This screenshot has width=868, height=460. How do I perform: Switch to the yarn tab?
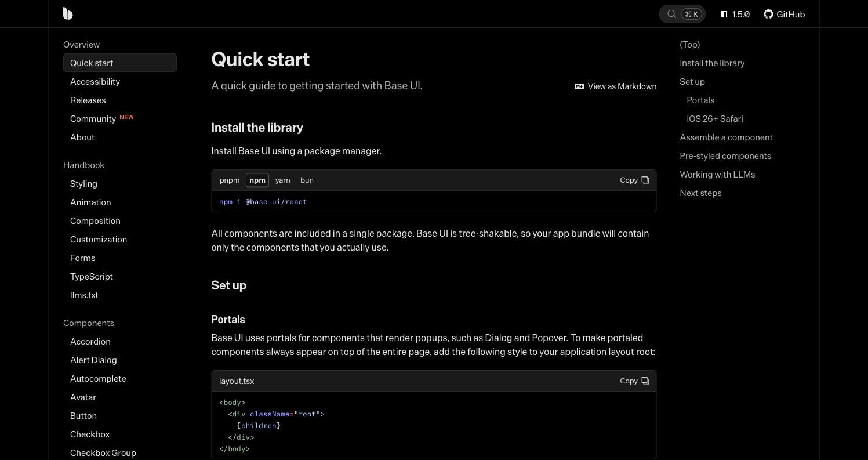[283, 180]
